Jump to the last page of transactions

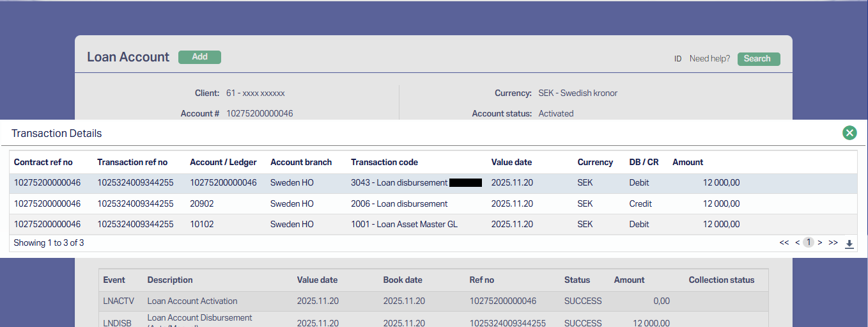pos(833,243)
